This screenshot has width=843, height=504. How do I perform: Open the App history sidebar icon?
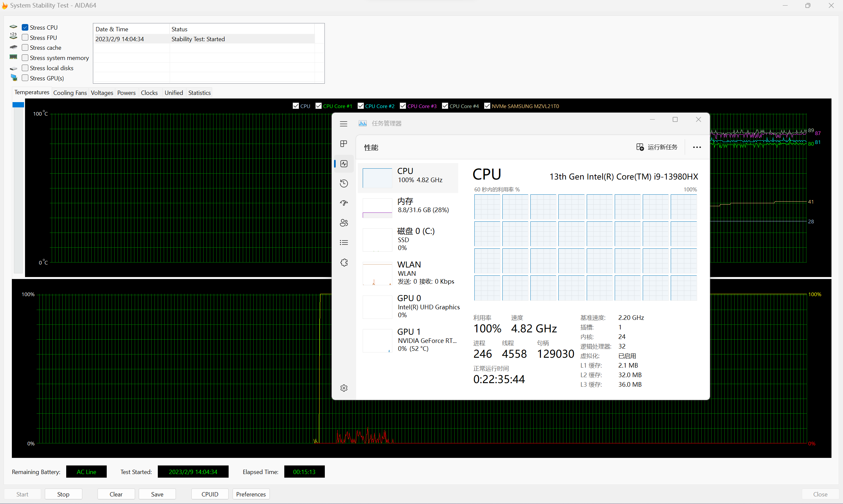tap(344, 183)
